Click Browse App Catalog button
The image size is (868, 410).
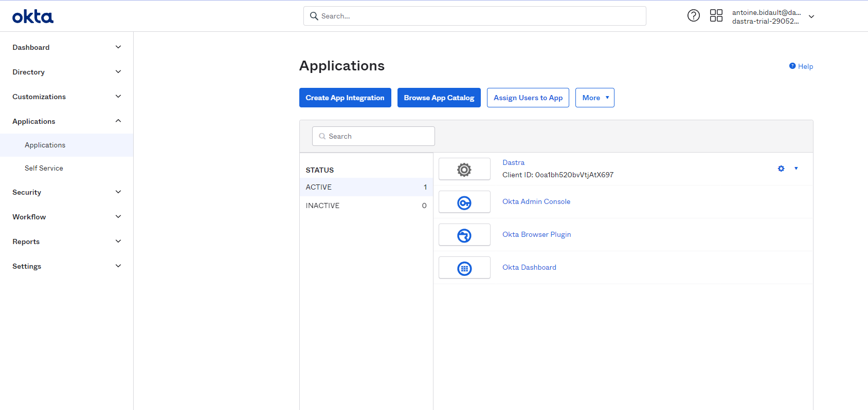(439, 98)
